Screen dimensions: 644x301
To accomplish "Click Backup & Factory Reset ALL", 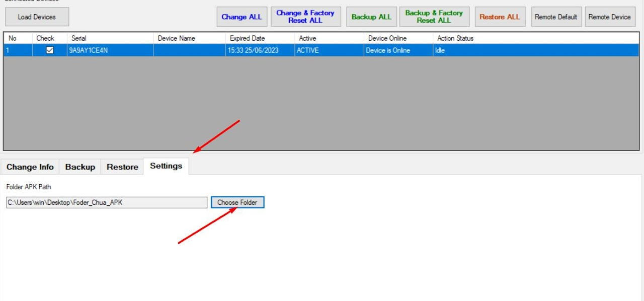I will point(434,17).
